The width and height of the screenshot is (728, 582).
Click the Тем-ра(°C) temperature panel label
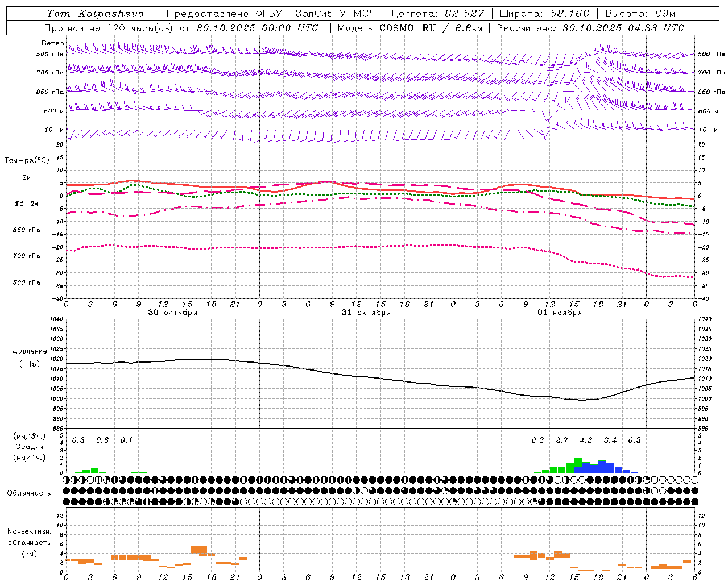click(27, 161)
